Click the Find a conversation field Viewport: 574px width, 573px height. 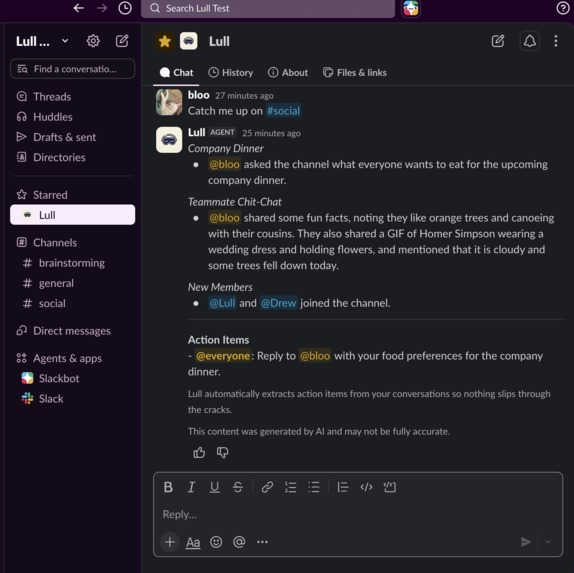point(72,69)
